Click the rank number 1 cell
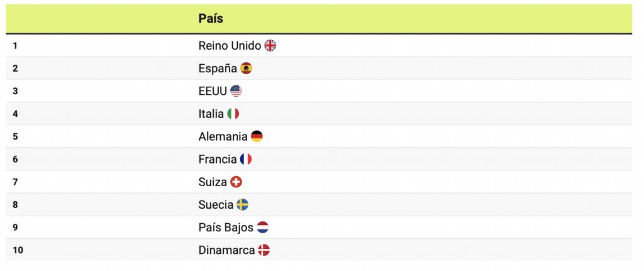This screenshot has width=644, height=271. (x=15, y=45)
